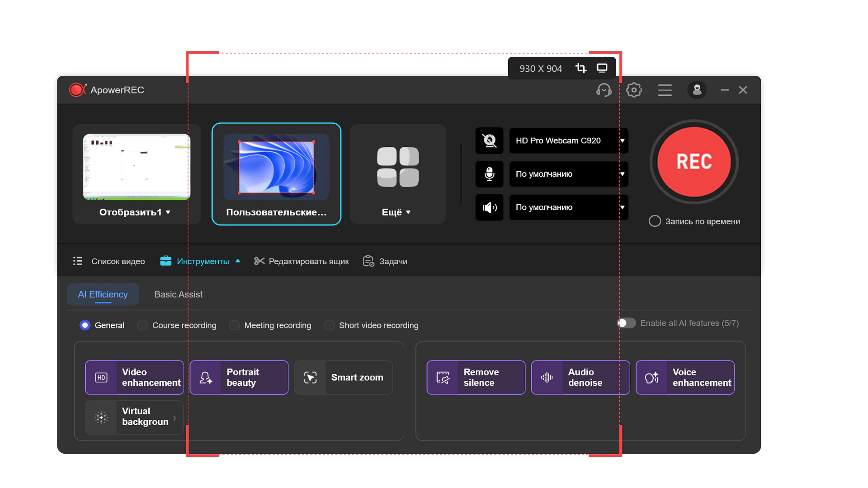868x488 pixels.
Task: Start recording with REC button
Action: click(694, 162)
